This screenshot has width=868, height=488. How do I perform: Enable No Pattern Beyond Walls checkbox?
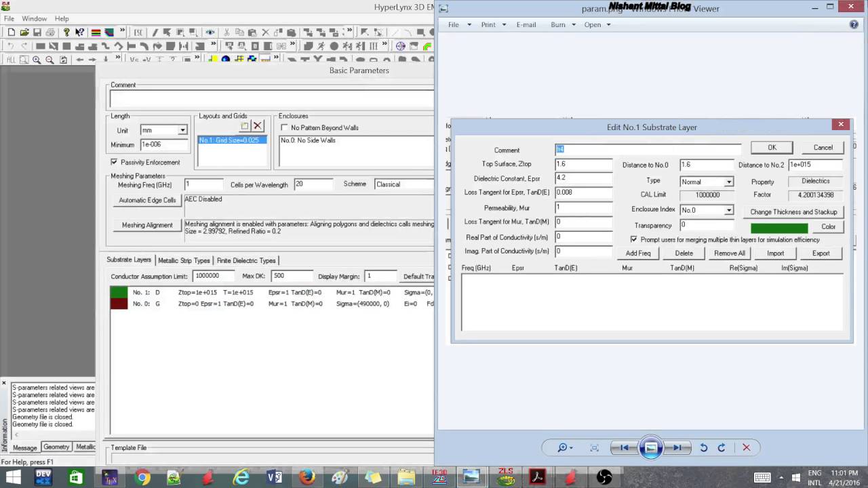[x=285, y=127]
